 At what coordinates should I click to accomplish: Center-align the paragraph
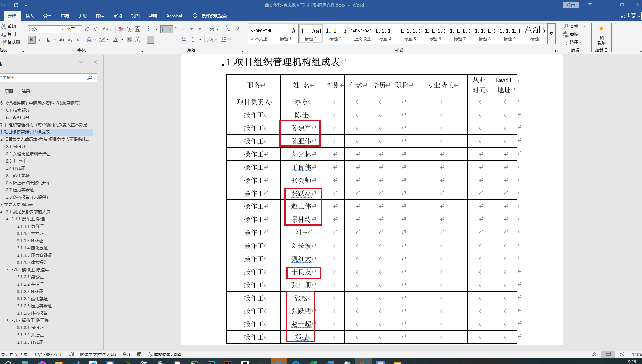click(159, 40)
